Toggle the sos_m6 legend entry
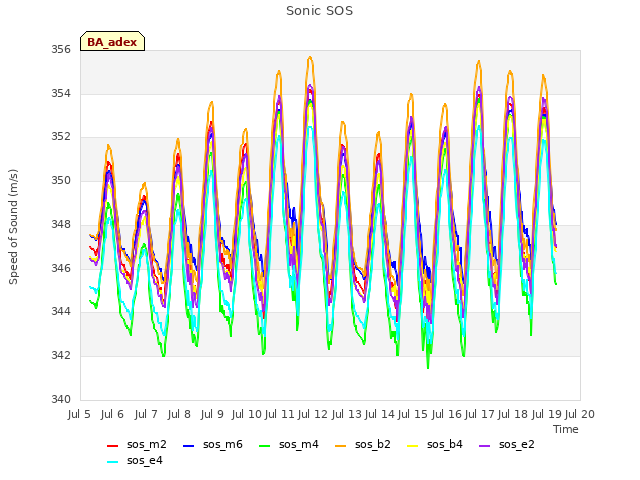The width and height of the screenshot is (640, 480). pos(212,444)
